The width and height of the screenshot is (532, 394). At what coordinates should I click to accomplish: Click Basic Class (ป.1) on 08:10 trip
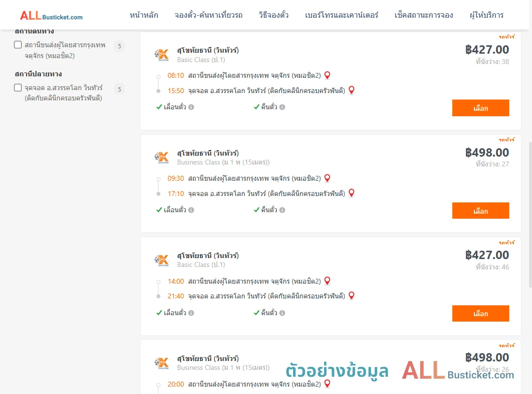click(201, 60)
